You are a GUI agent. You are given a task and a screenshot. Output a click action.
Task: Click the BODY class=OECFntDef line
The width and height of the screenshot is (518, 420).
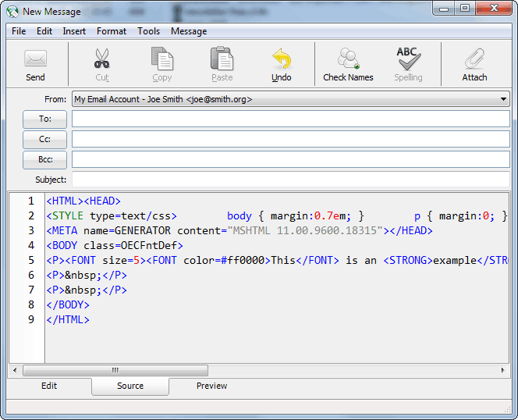tap(115, 245)
